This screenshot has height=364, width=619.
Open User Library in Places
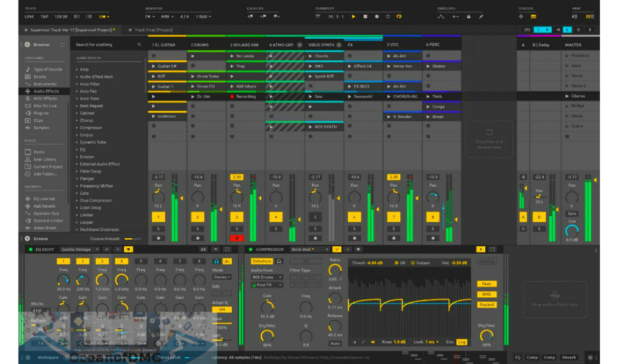(x=44, y=160)
